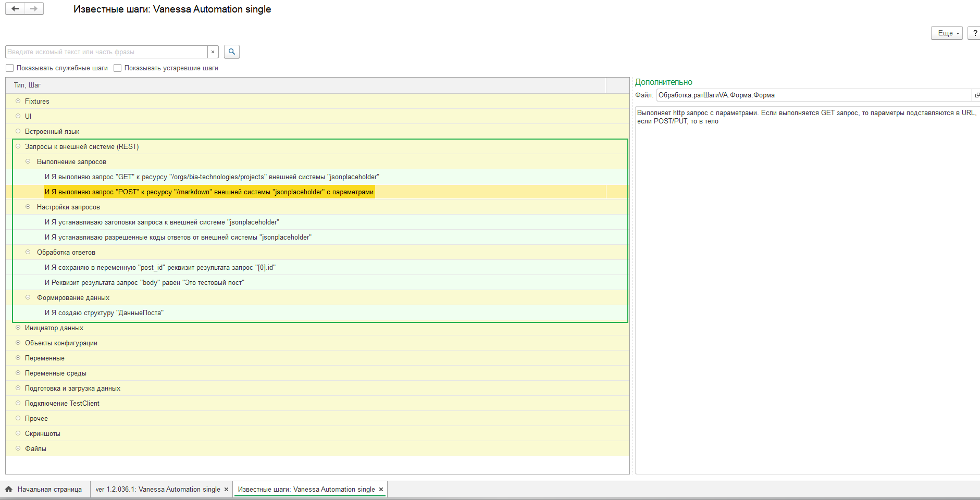Collapse Запросы к внешней системе (REST) group
980x500 pixels.
tap(18, 146)
